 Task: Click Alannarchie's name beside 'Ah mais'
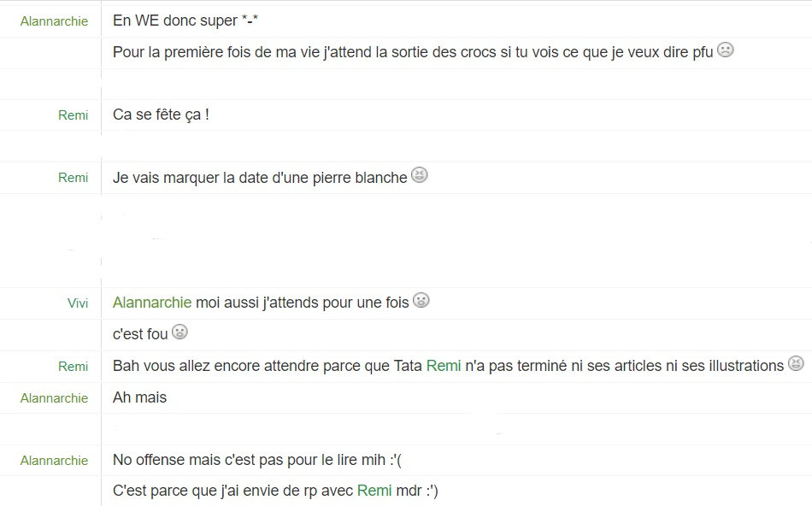(54, 398)
